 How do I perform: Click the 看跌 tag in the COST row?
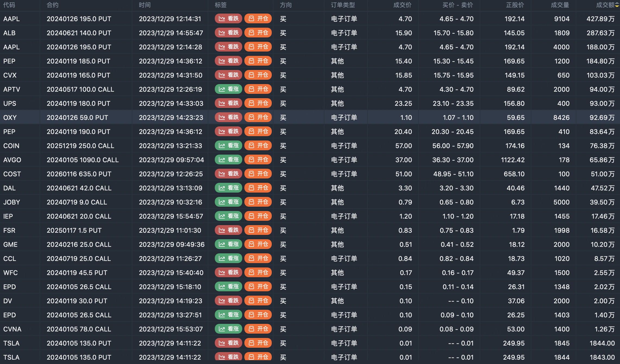pyautogui.click(x=228, y=174)
